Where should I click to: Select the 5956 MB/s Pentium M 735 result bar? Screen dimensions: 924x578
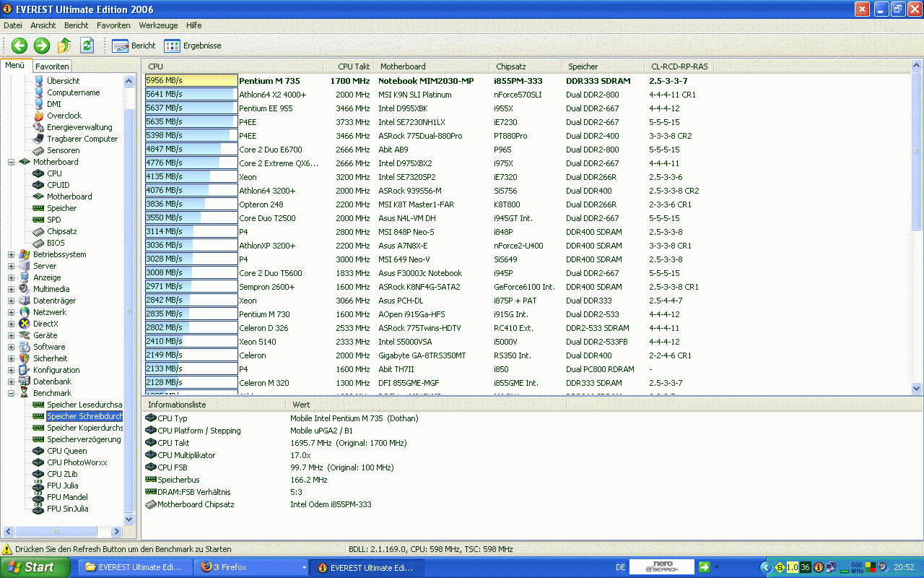click(191, 81)
